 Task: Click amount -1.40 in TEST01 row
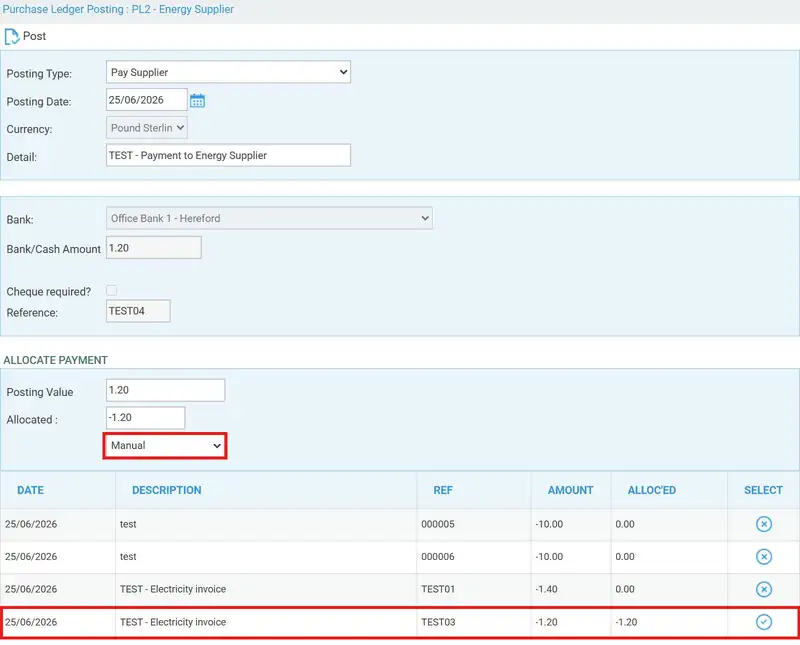tap(546, 589)
